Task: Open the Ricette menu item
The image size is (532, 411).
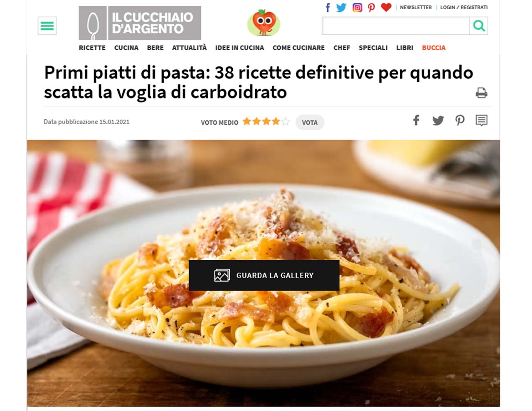Action: point(92,48)
